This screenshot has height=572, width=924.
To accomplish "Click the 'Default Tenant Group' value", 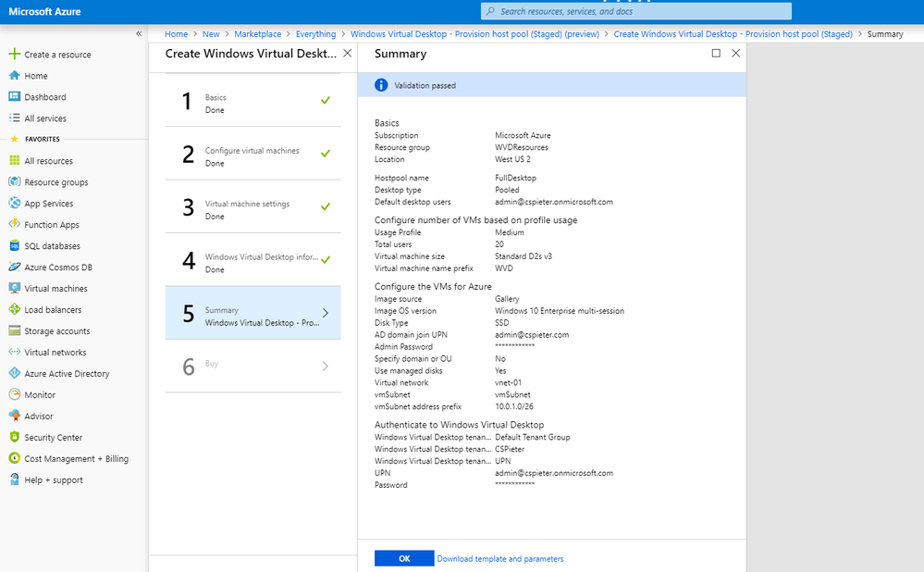I will pyautogui.click(x=533, y=437).
